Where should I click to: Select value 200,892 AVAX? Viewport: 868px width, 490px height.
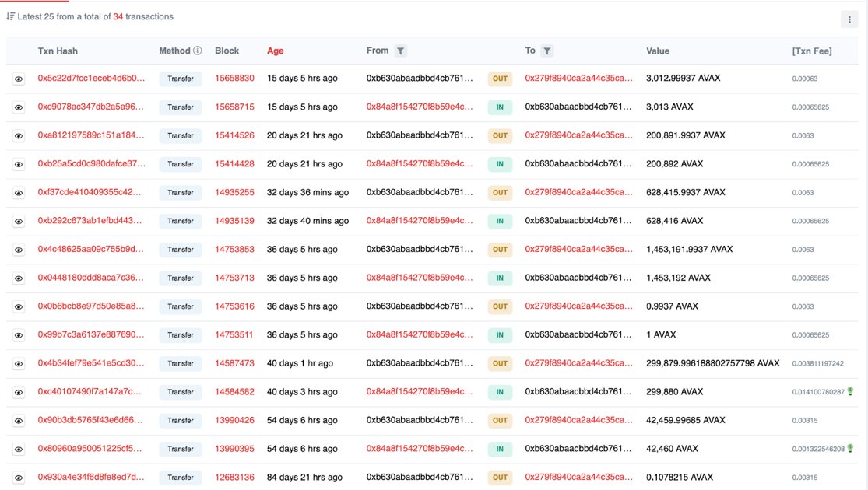pyautogui.click(x=674, y=163)
